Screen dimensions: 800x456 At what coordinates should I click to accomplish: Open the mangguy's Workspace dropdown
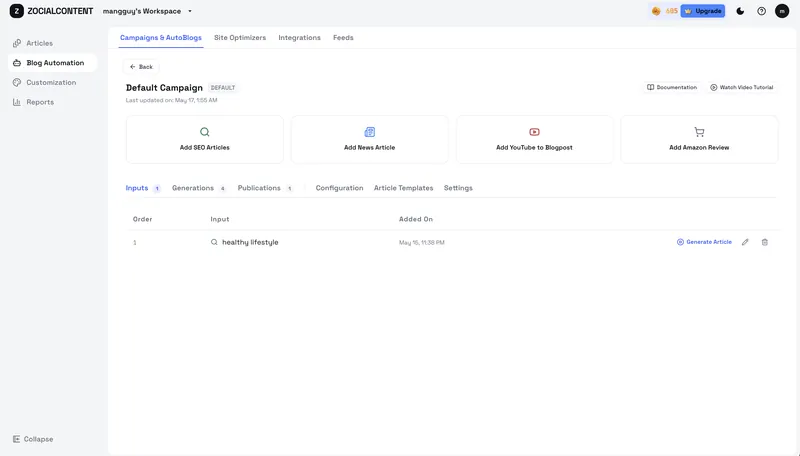click(x=147, y=11)
